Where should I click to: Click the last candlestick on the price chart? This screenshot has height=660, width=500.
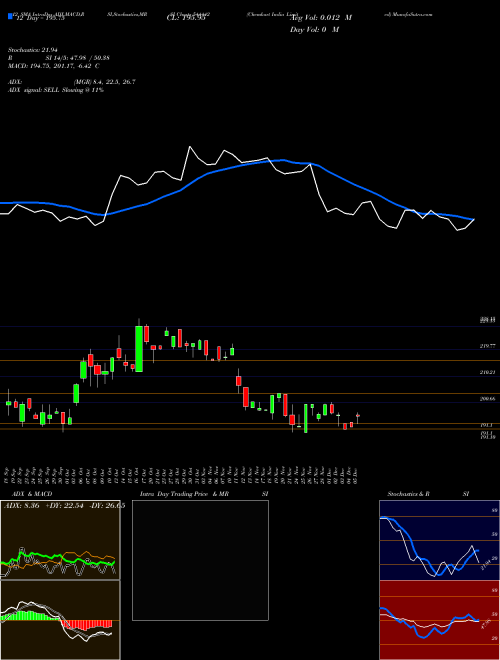358,418
